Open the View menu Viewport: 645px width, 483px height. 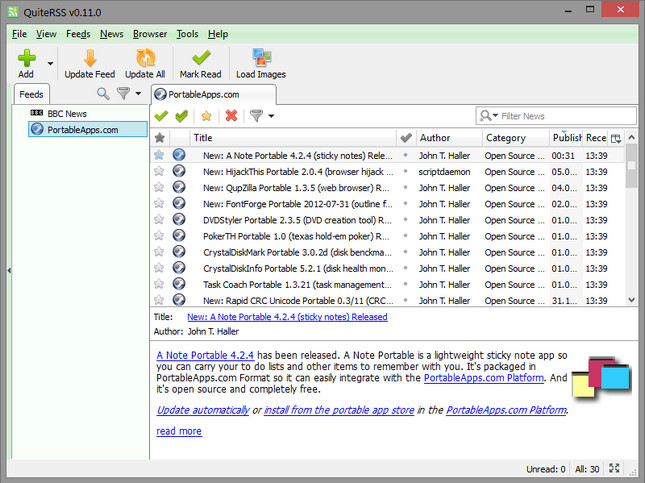point(46,34)
